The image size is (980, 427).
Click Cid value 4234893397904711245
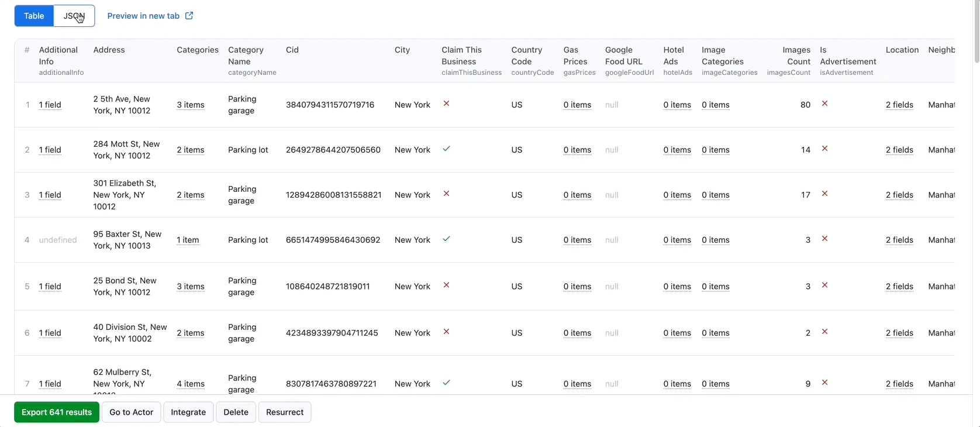point(332,333)
